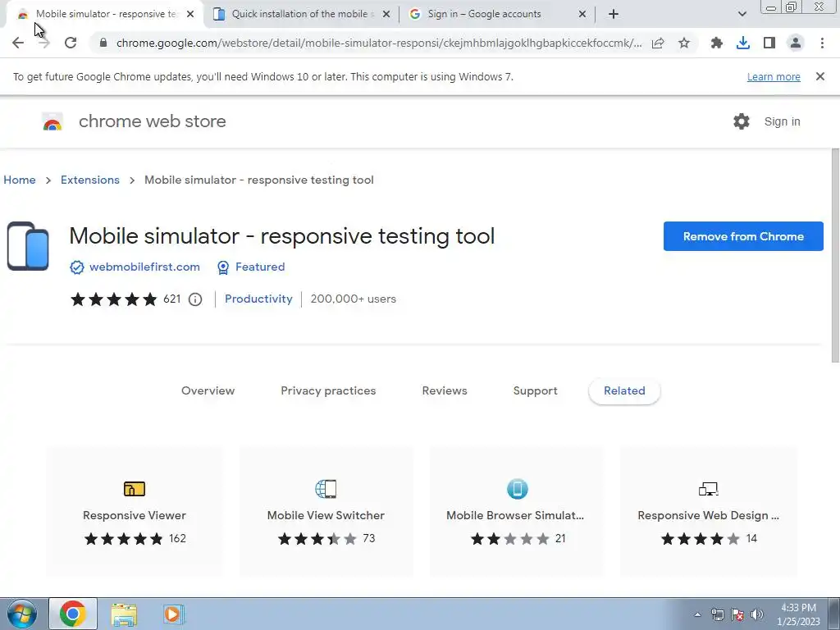Viewport: 840px width, 630px height.
Task: Open the Mobile View Switcher icon
Action: 326,489
